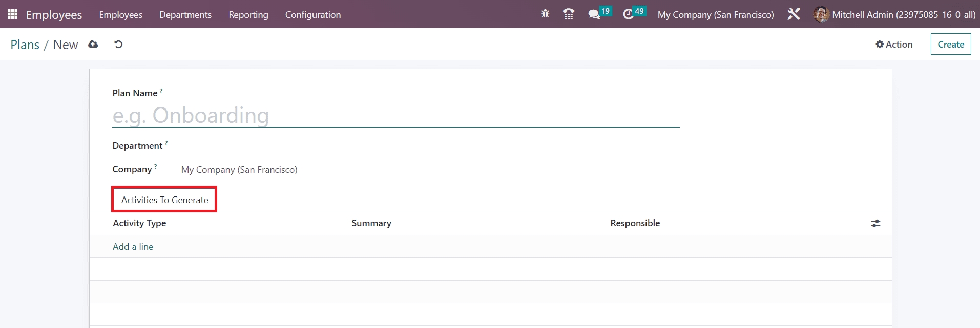The height and width of the screenshot is (328, 980).
Task: Open the Mitchell Admin user menu
Action: tap(894, 15)
